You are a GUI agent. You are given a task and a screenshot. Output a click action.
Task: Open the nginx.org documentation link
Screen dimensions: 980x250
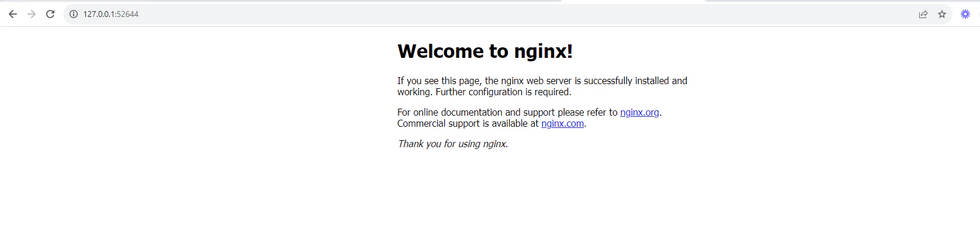tap(639, 112)
